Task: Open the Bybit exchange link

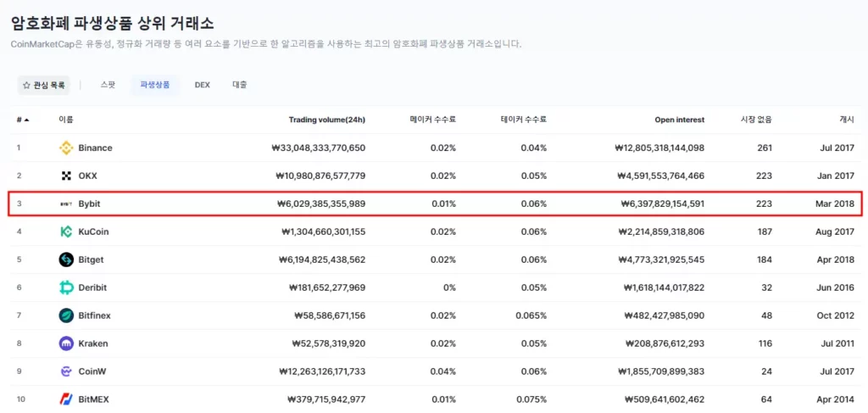Action: 89,204
